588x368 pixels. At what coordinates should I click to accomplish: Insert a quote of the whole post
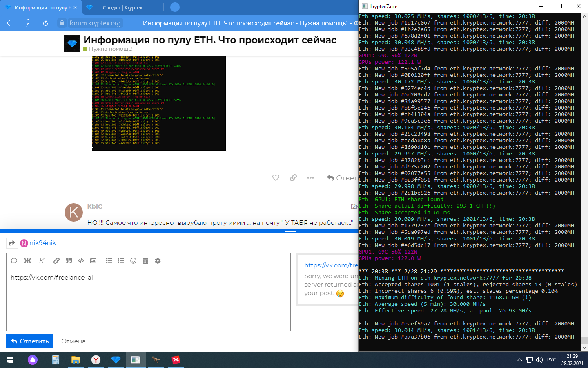click(x=14, y=261)
